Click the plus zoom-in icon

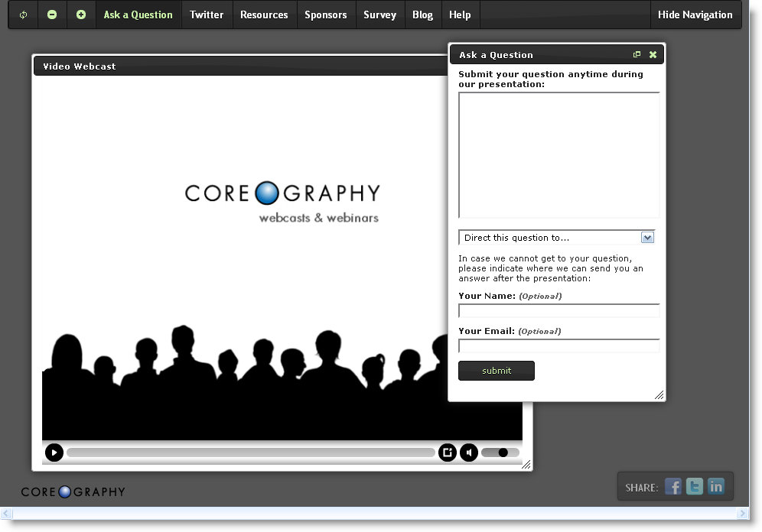coord(81,15)
